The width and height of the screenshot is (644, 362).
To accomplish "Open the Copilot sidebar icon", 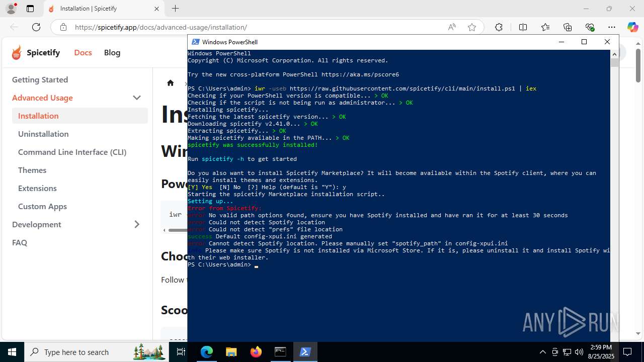I will click(x=632, y=27).
